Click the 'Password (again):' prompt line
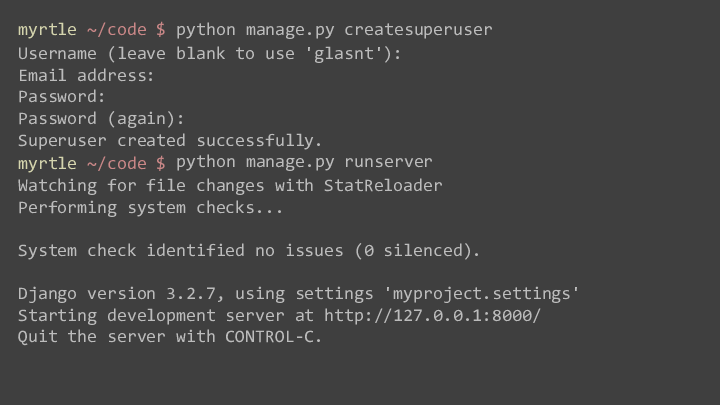 (101, 119)
